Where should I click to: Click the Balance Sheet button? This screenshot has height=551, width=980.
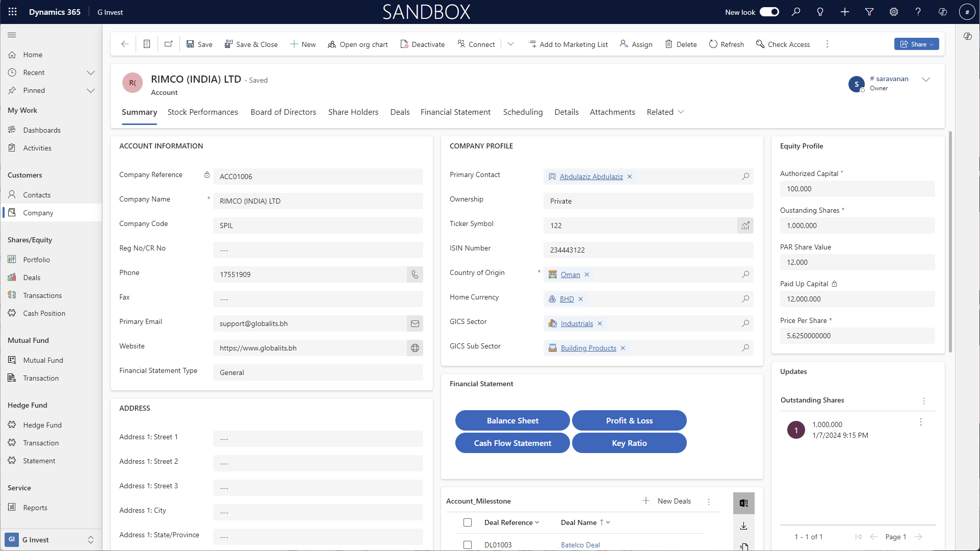click(512, 420)
